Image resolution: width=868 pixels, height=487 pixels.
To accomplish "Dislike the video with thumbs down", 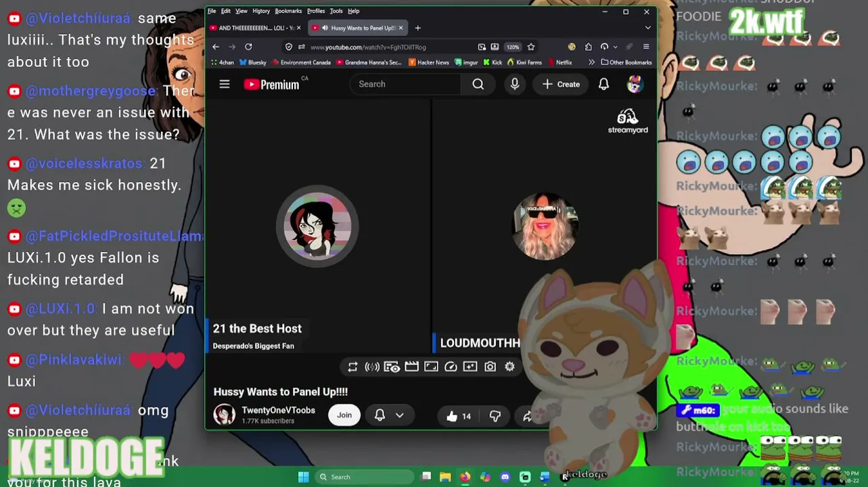I will click(x=495, y=416).
